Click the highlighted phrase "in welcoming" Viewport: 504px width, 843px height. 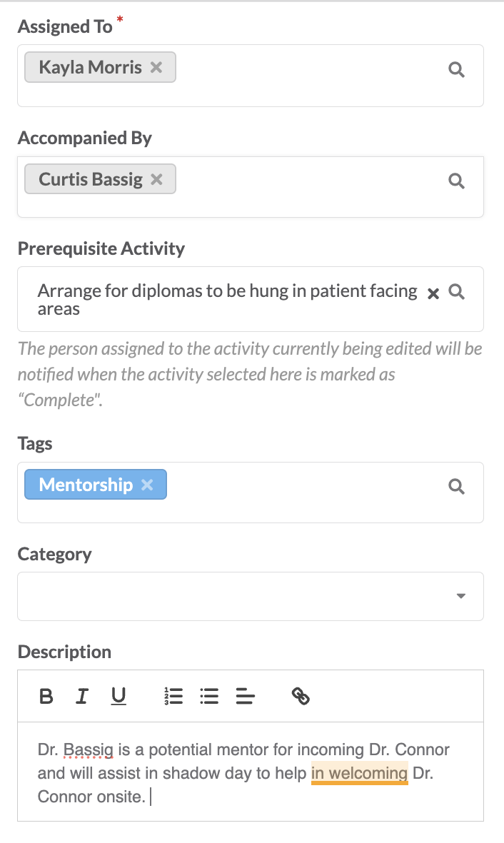(359, 773)
